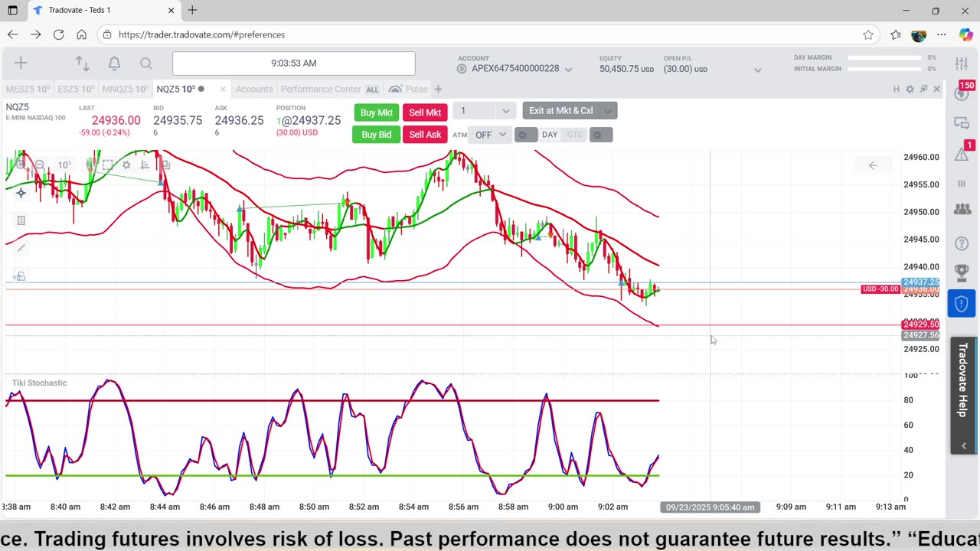The image size is (980, 551).
Task: Click the blue shield icon in sidebar
Action: click(x=962, y=304)
